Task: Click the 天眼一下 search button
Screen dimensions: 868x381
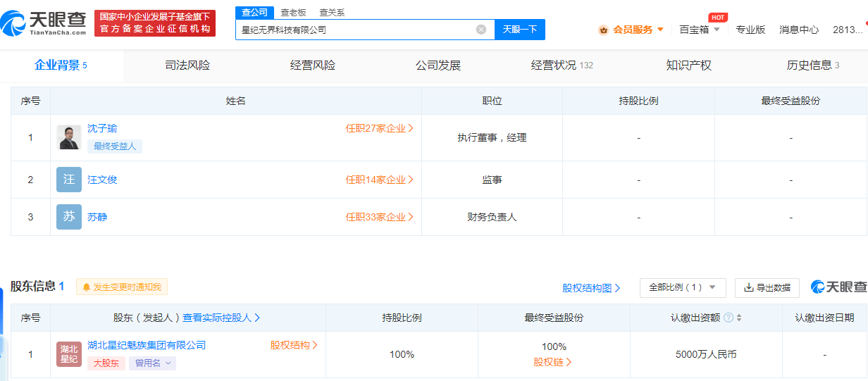Action: click(520, 30)
